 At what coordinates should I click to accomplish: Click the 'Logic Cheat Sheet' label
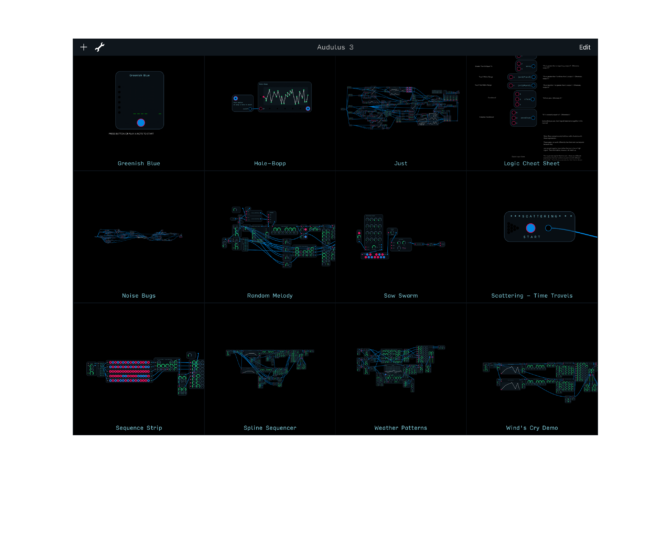coord(531,163)
